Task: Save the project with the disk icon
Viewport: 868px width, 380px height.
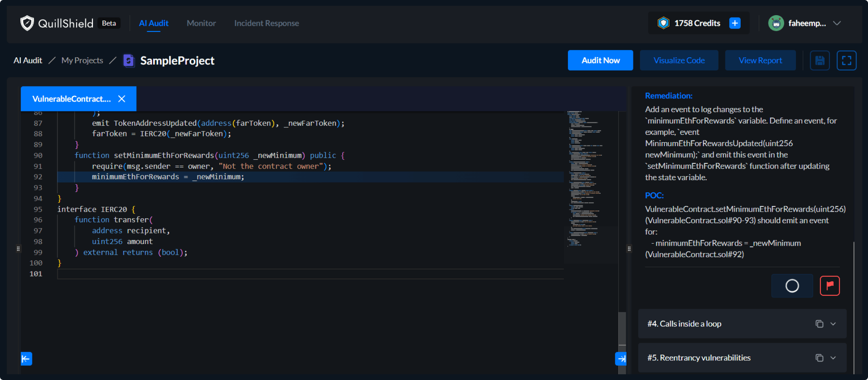Action: click(x=820, y=61)
